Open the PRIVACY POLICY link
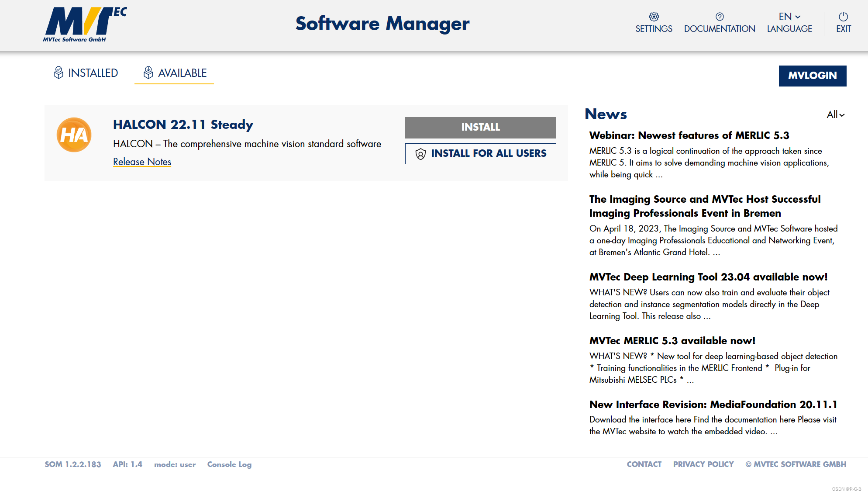868x495 pixels. 703,464
